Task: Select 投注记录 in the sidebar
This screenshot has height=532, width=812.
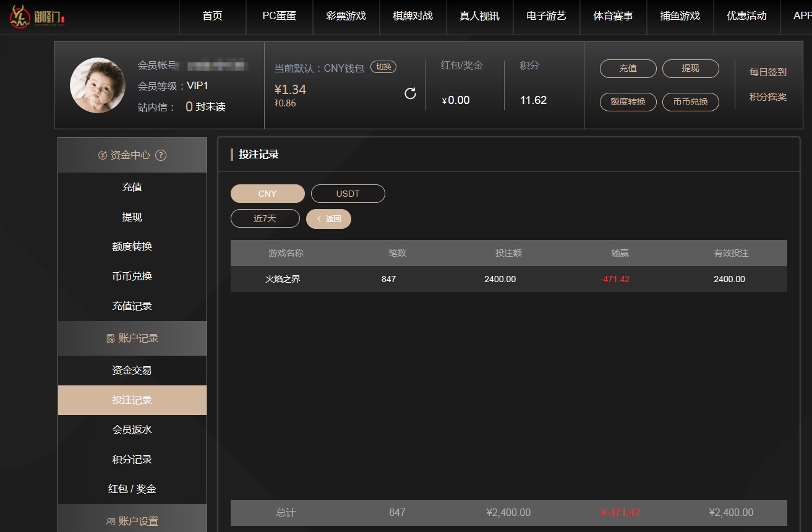Action: [132, 400]
